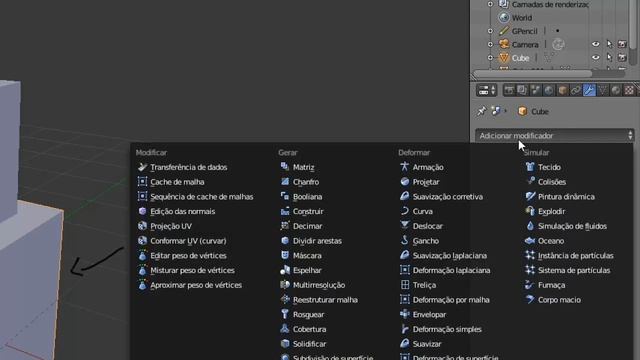
Task: Click the Matriz (array) modifier icon
Action: (285, 167)
